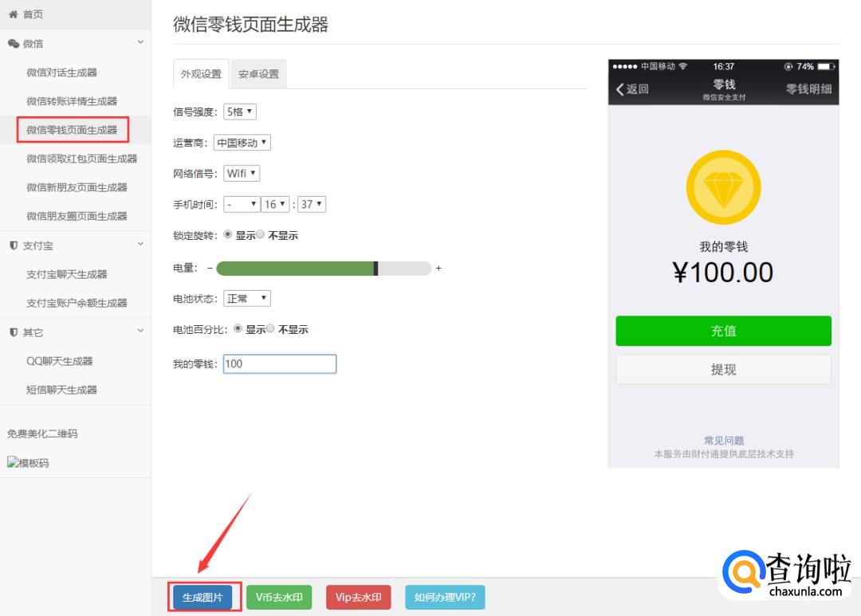Select 显示 for 电池百分比
The height and width of the screenshot is (616, 861).
coord(238,328)
